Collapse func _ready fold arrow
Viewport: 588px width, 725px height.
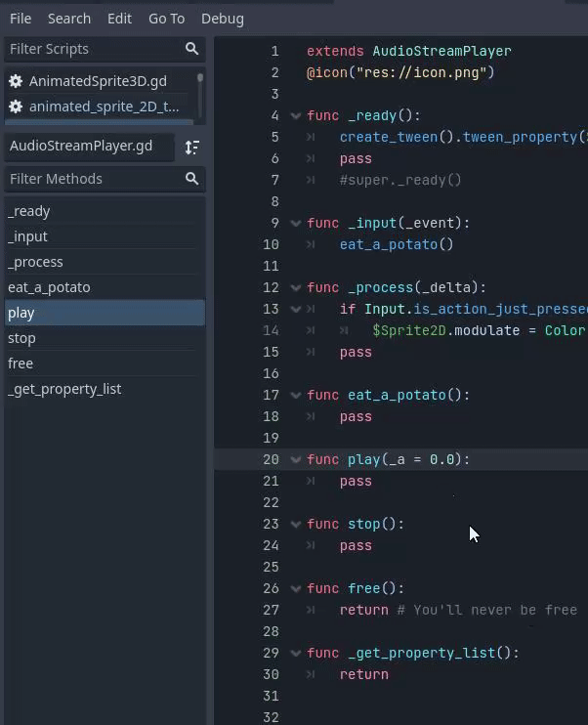296,115
